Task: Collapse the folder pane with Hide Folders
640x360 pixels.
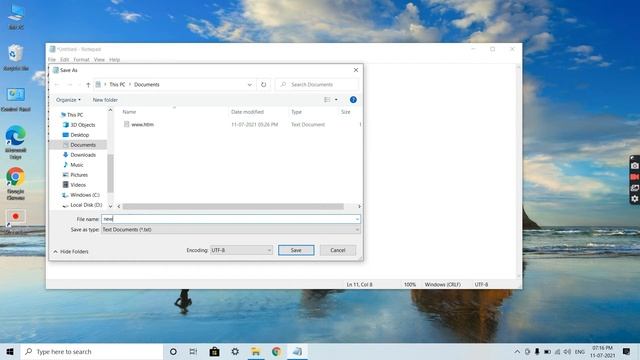Action: (x=71, y=251)
